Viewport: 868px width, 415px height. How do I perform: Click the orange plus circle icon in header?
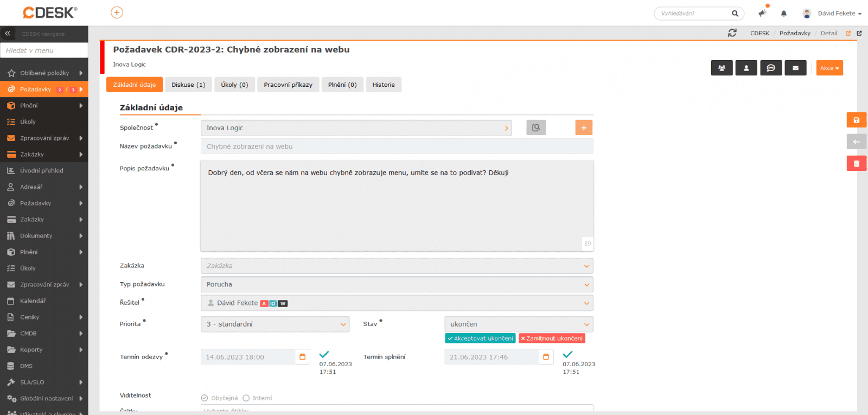117,12
